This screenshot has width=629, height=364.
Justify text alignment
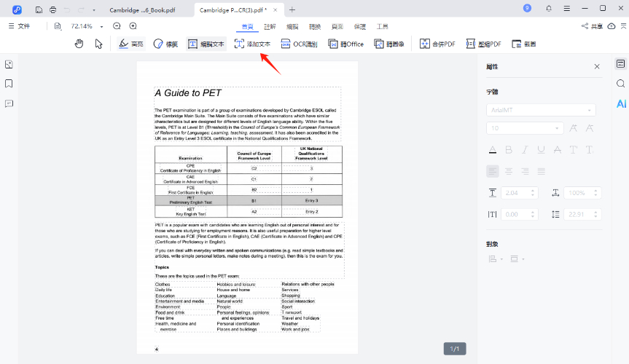coord(541,171)
